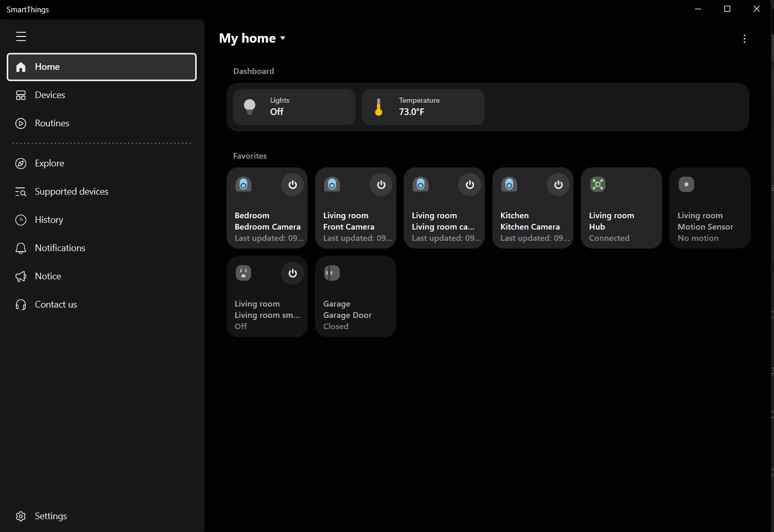Maximize the SmartThings window

tap(727, 9)
